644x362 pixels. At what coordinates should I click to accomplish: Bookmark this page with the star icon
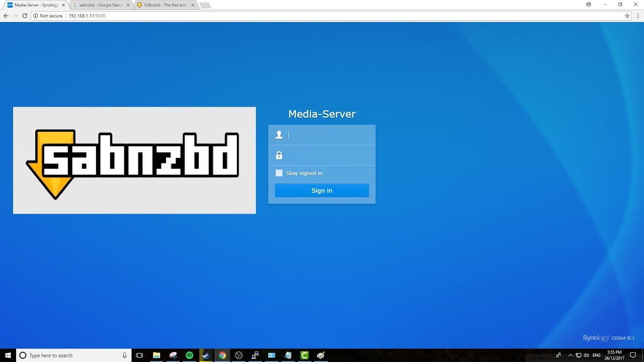(x=627, y=16)
